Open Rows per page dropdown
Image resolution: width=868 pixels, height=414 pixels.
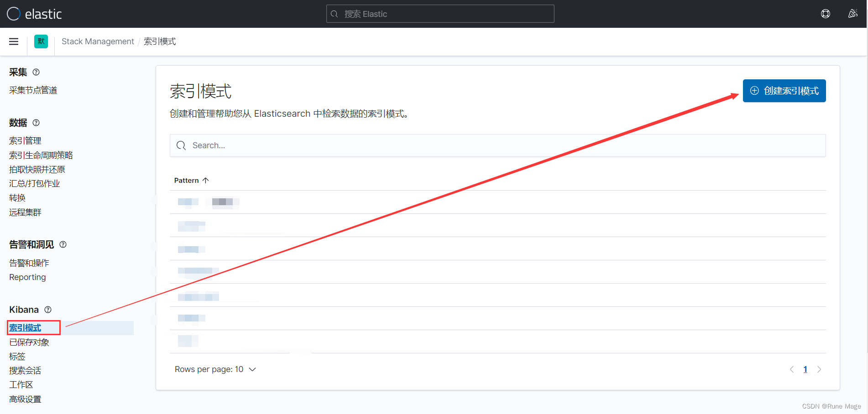pos(215,369)
